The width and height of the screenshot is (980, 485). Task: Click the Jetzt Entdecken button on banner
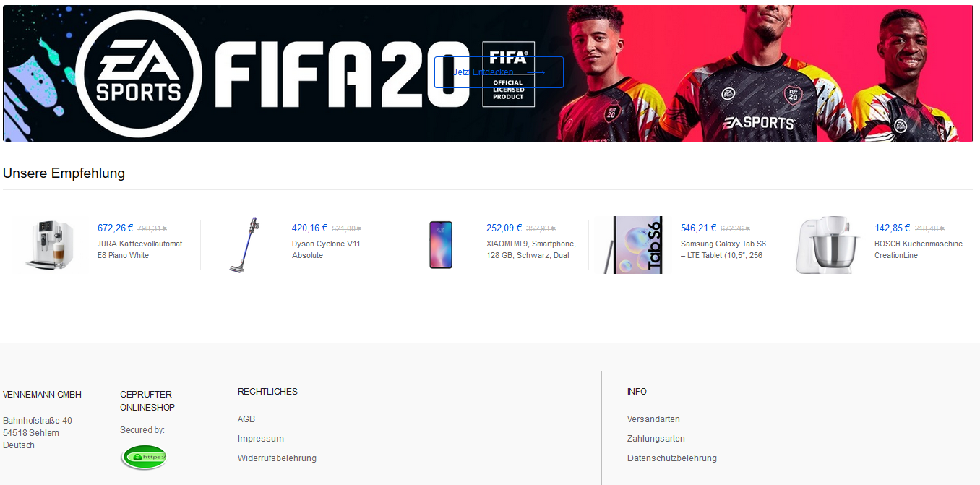[x=499, y=72]
